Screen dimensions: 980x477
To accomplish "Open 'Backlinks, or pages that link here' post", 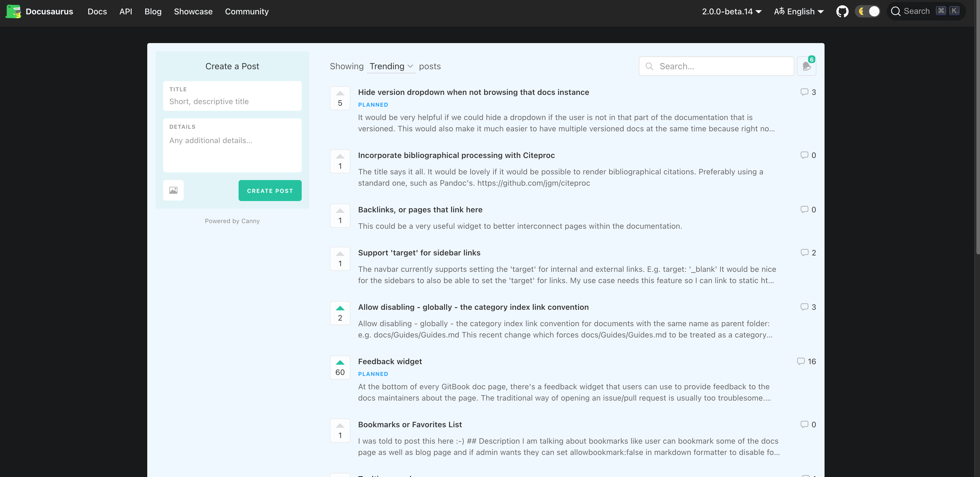I will 420,210.
